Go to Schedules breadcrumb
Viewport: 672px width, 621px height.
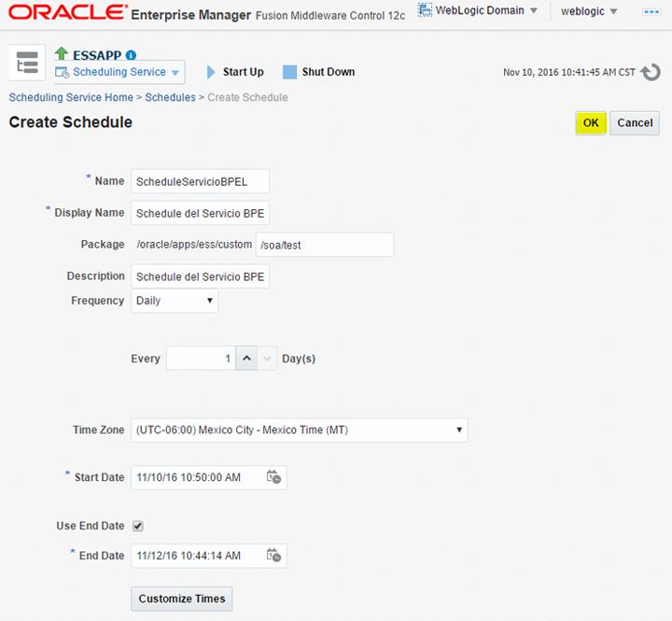[x=170, y=97]
